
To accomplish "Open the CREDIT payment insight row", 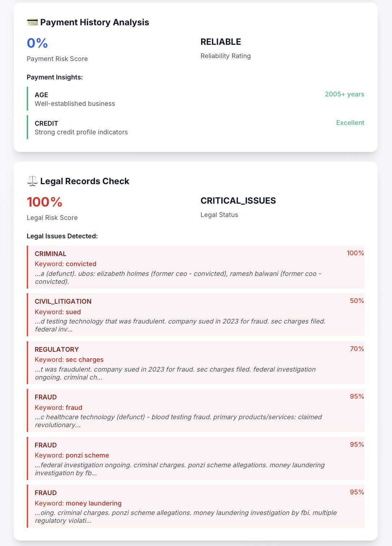I will [x=196, y=127].
